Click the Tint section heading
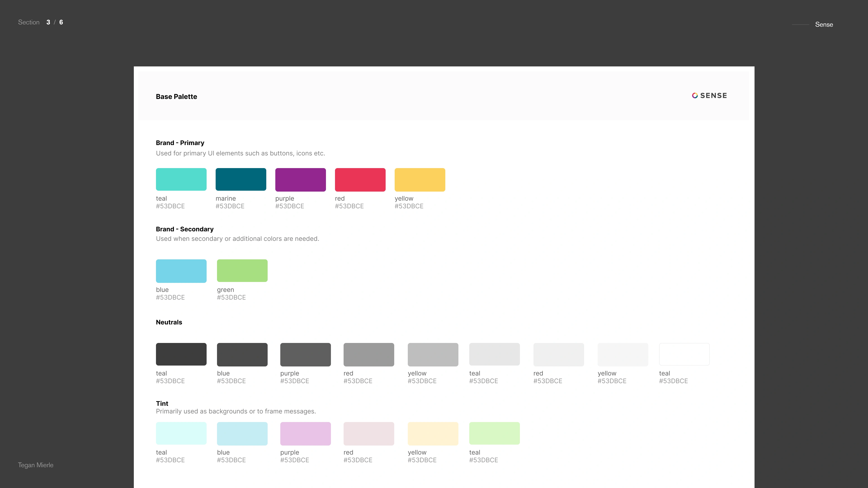 (x=162, y=404)
